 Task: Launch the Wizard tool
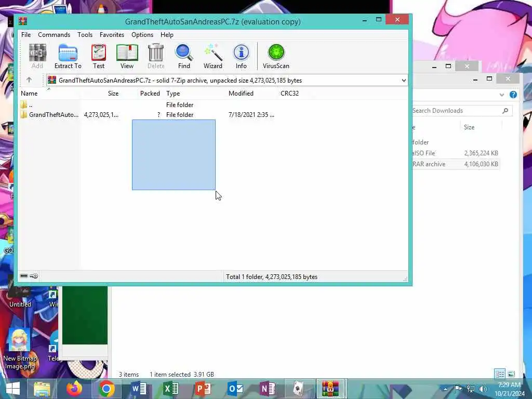[x=212, y=56]
